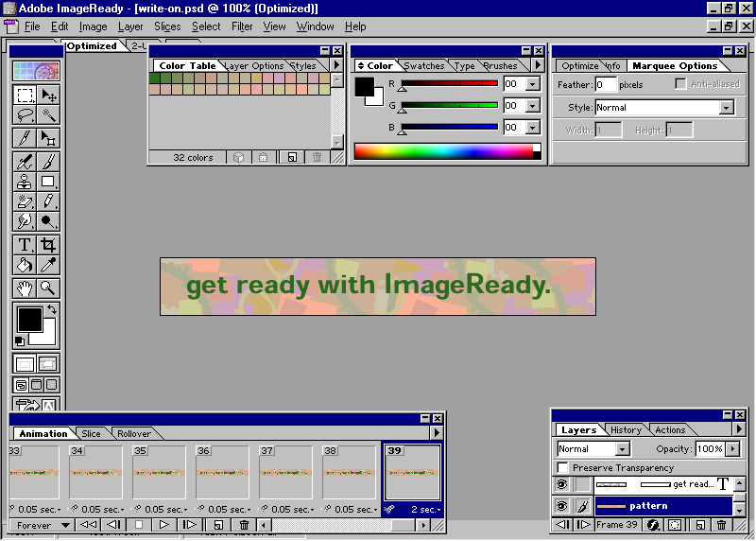Select the Smudge tool
This screenshot has height=541, width=756.
click(x=25, y=221)
